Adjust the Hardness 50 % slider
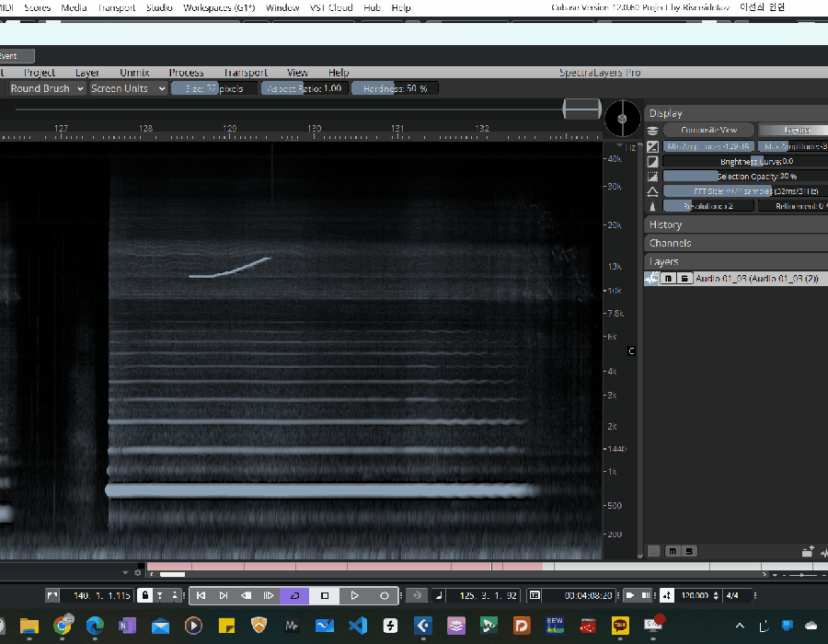The height and width of the screenshot is (644, 828). pos(395,88)
